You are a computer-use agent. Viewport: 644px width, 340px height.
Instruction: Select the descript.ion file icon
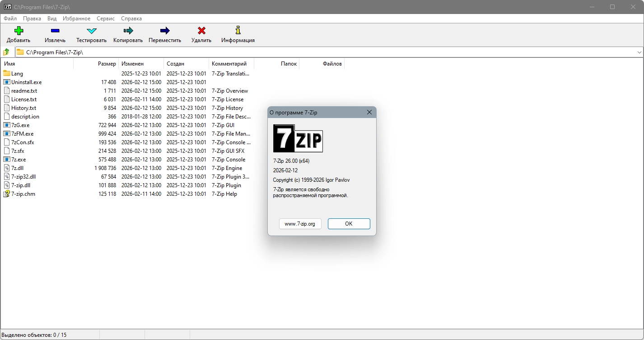click(7, 116)
